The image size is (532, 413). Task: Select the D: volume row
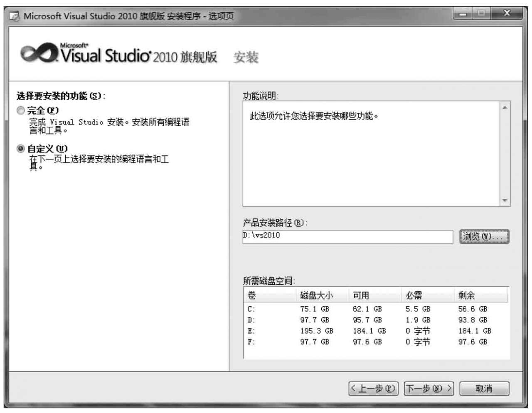point(376,320)
